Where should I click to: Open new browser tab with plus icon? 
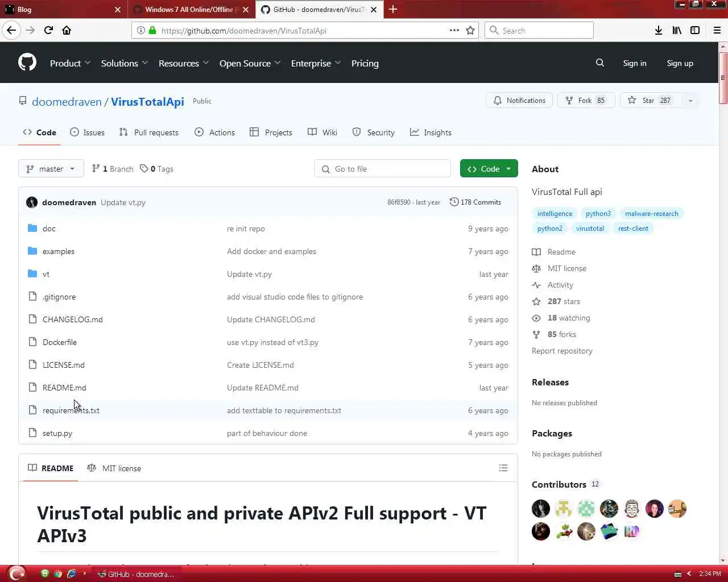coord(393,9)
